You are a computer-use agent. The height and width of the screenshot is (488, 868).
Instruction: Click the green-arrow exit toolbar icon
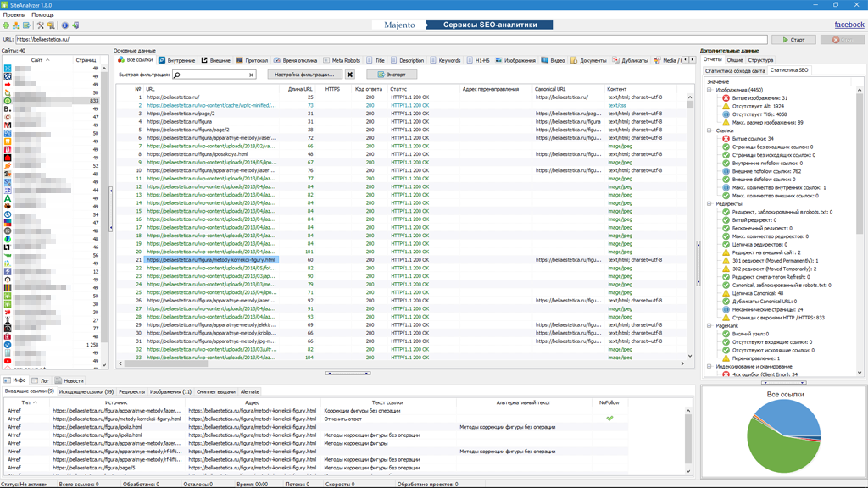pyautogui.click(x=75, y=25)
